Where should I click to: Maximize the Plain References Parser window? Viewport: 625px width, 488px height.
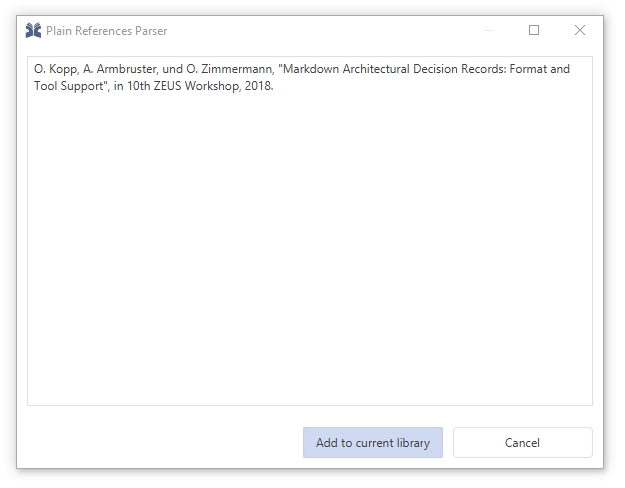[534, 31]
